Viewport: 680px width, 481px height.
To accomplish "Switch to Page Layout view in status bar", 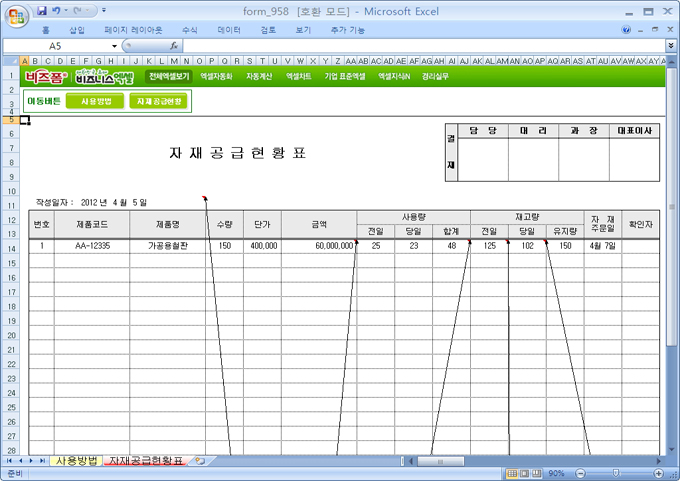I will [x=524, y=473].
